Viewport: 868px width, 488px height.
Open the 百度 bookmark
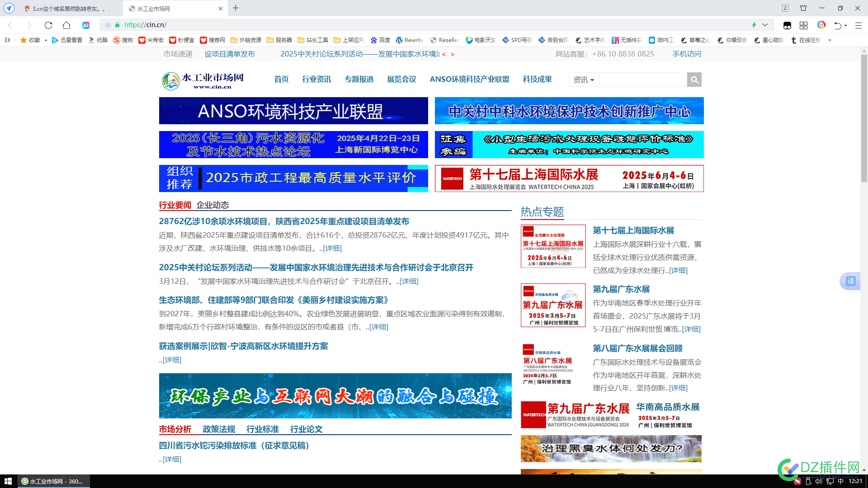(380, 40)
